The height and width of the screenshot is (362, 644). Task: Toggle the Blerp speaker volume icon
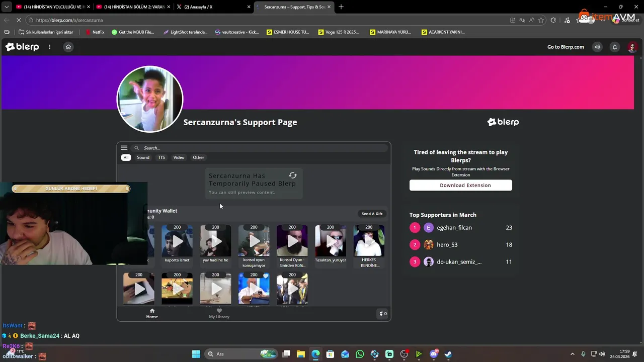(597, 47)
